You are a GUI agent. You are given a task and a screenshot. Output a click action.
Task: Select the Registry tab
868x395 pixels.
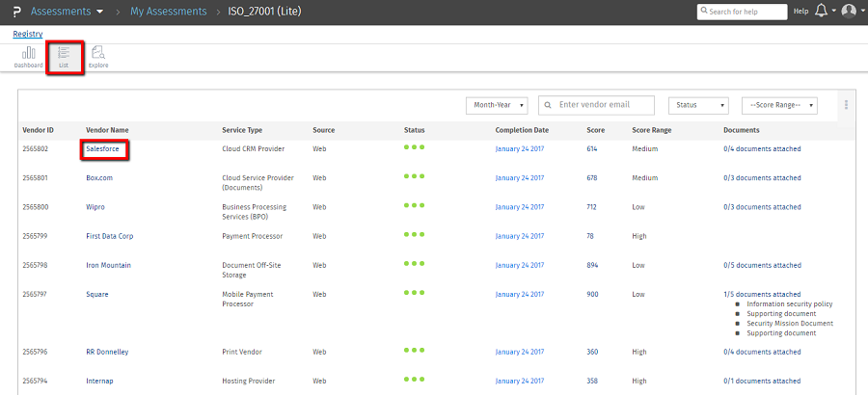(27, 34)
